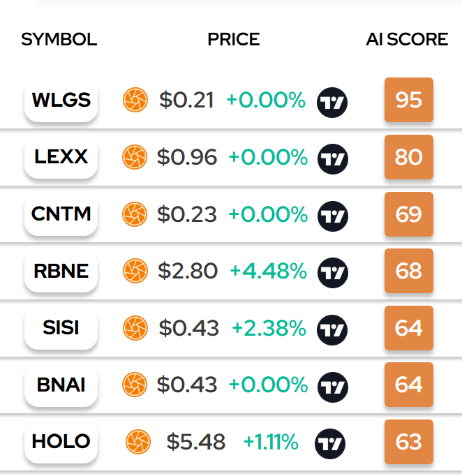Click the orange aperture icon for BNAI

coord(135,385)
